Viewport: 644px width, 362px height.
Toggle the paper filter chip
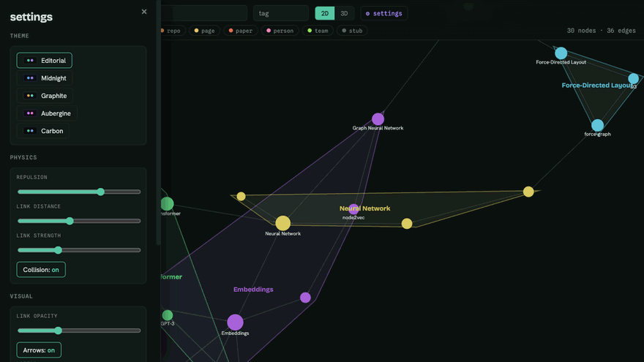point(240,31)
